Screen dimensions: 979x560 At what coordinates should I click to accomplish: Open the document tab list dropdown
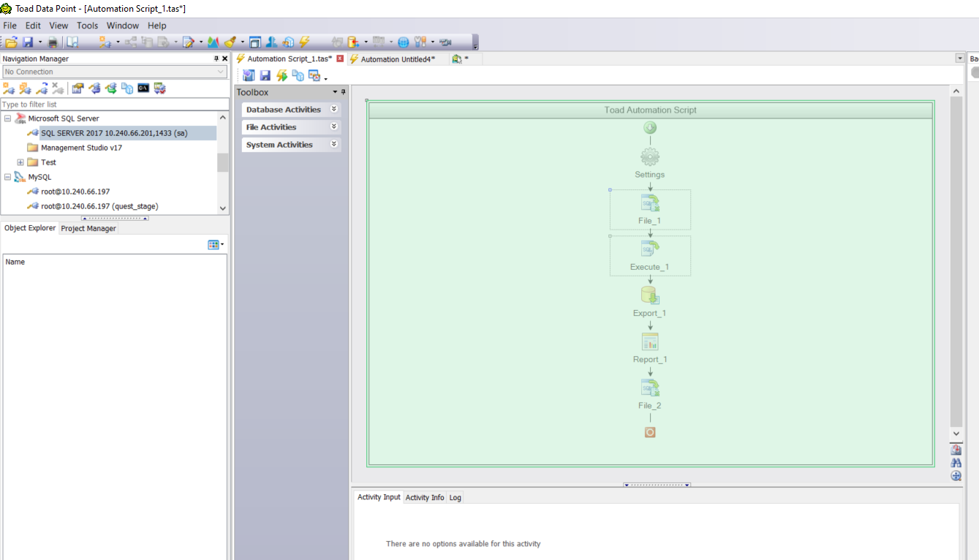(960, 58)
